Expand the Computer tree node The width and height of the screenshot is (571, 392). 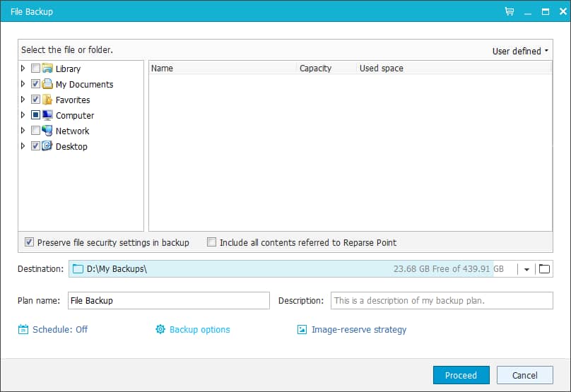pyautogui.click(x=23, y=115)
